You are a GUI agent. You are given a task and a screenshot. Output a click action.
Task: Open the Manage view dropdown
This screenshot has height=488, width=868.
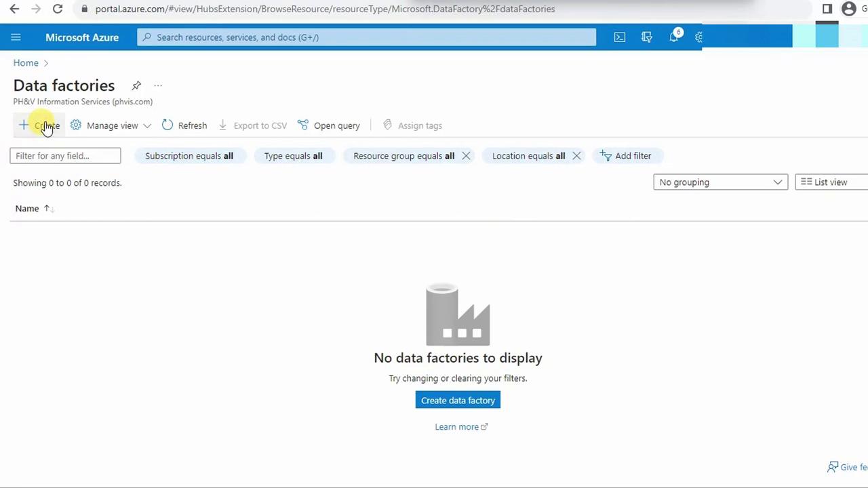tap(111, 125)
